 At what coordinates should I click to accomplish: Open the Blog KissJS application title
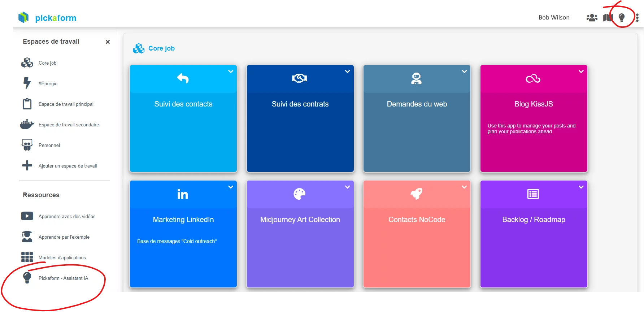[x=534, y=104]
